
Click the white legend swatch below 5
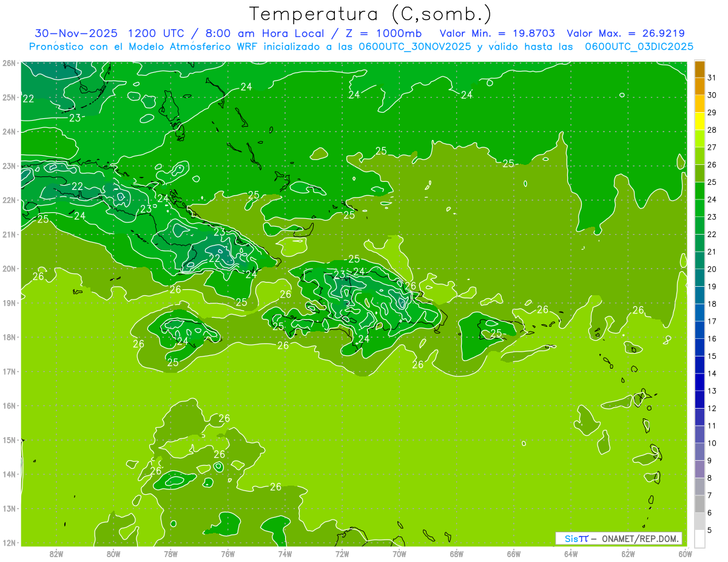(699, 538)
